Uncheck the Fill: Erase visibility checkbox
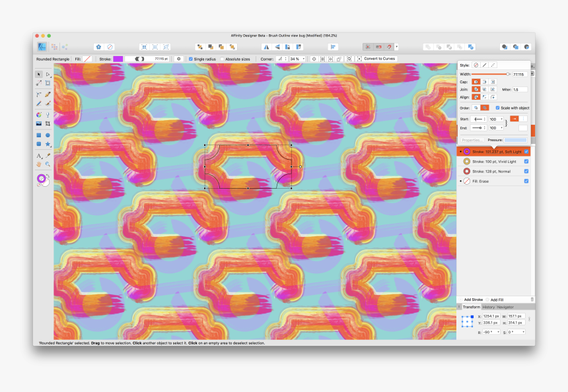 point(526,181)
